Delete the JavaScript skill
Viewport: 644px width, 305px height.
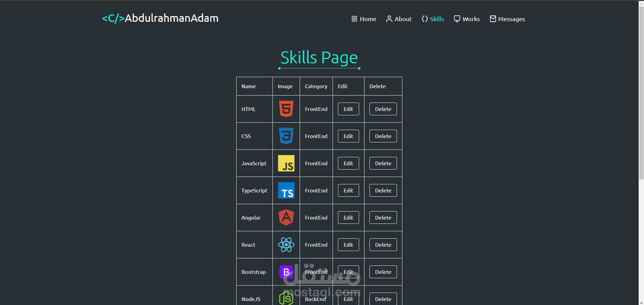pyautogui.click(x=383, y=163)
